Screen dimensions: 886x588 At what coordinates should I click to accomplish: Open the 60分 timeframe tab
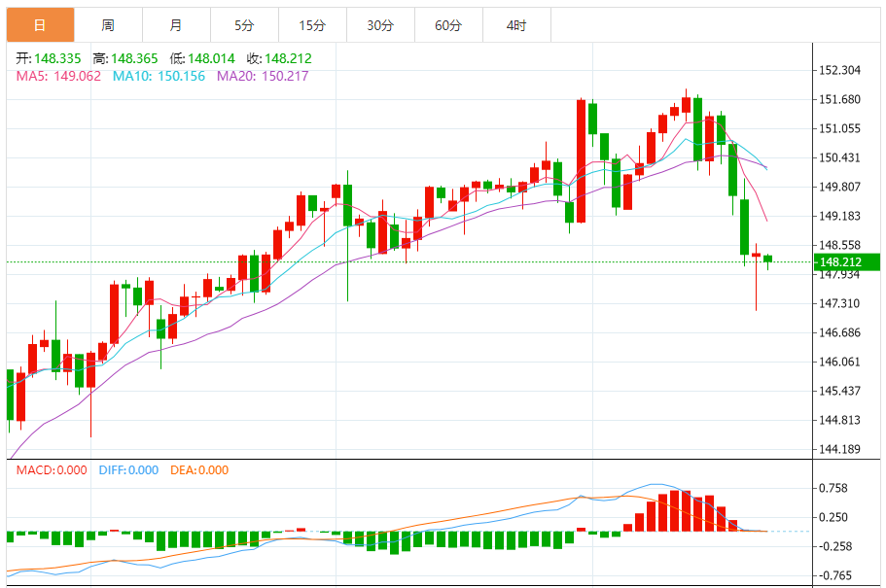pos(448,25)
